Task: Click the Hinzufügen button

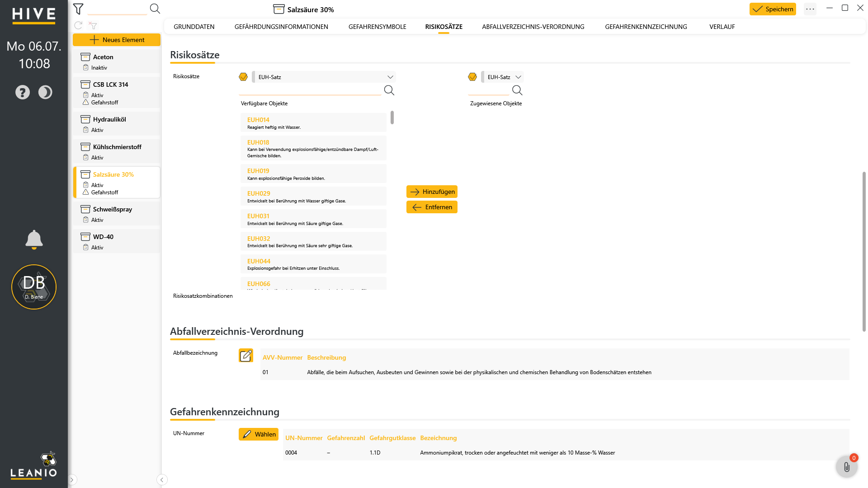Action: coord(432,192)
